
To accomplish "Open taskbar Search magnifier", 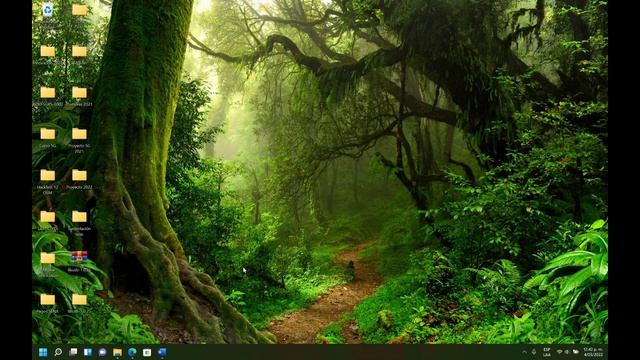I will tap(58, 352).
